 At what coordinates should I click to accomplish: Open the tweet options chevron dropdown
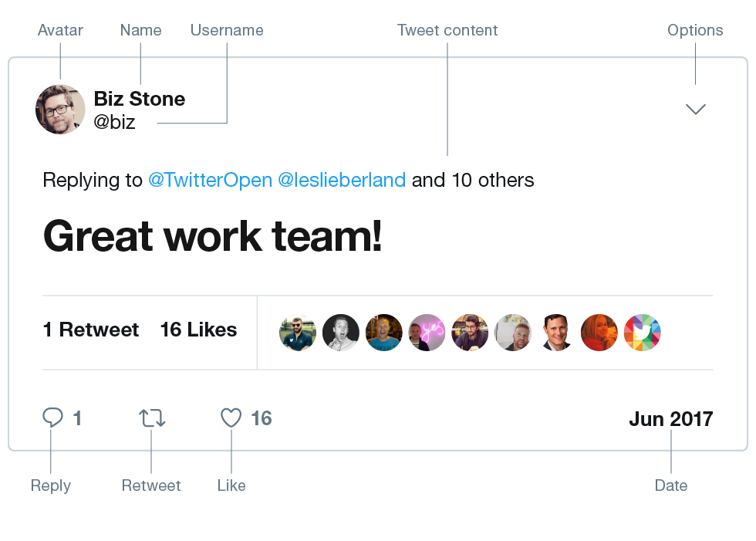click(x=695, y=110)
